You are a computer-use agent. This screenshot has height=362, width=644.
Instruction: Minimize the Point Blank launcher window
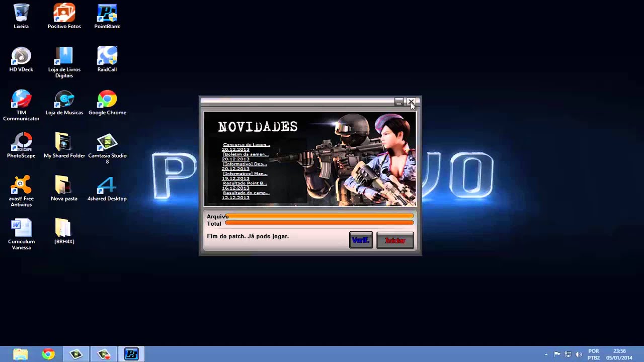[x=399, y=102]
